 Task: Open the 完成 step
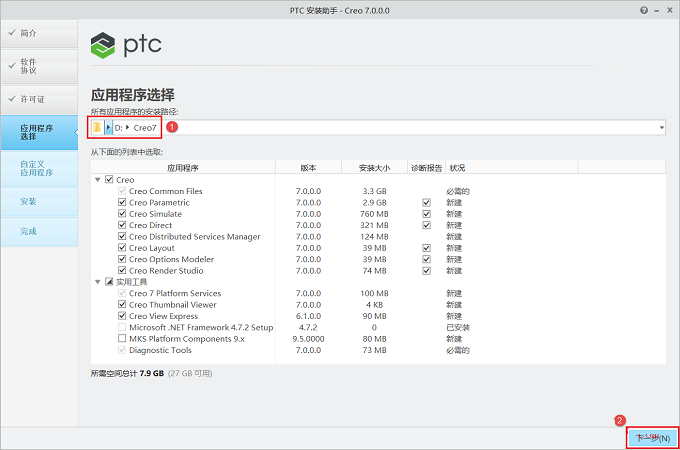[x=39, y=232]
